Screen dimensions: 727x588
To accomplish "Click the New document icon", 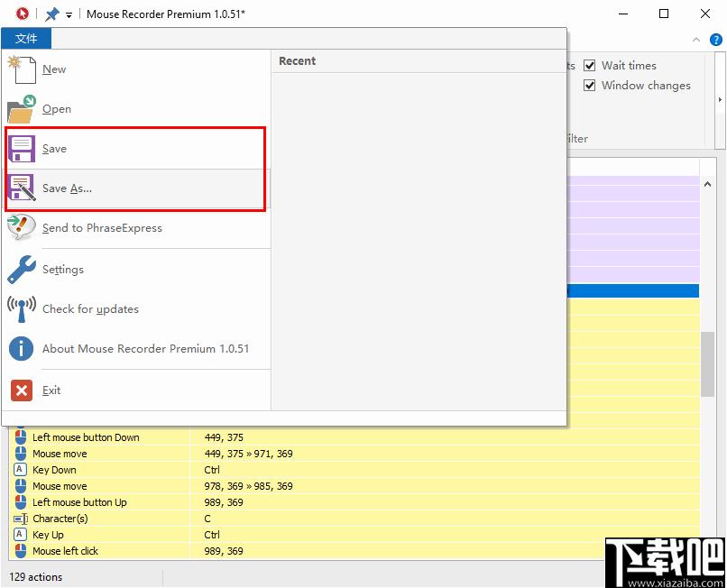I will coord(22,69).
